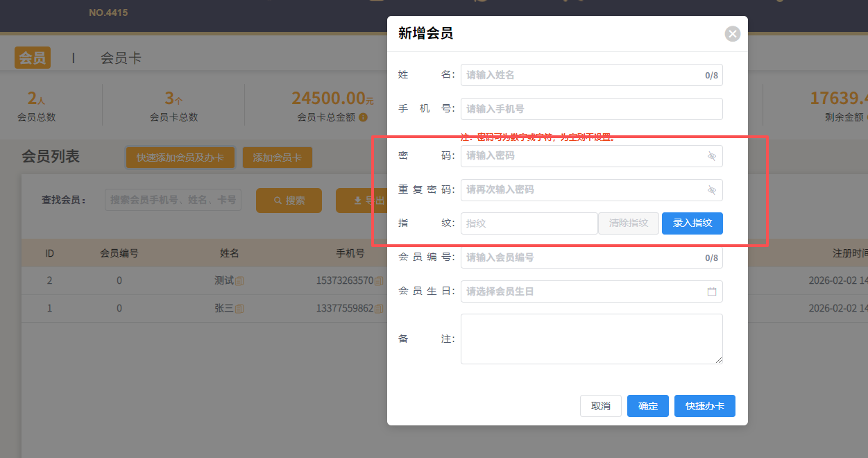Show the password in 重复密码 field
The height and width of the screenshot is (458, 868).
point(711,189)
